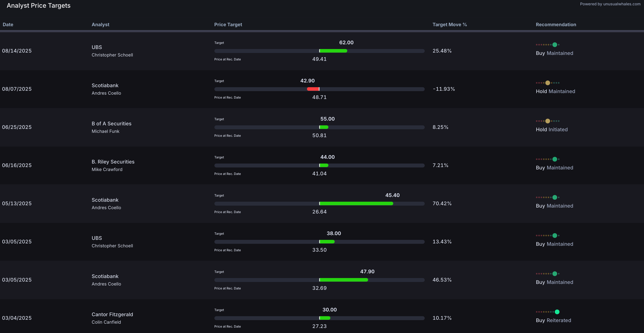The image size is (644, 333).
Task: Click the Buy rating dot for 03/04/2025
Action: point(557,312)
